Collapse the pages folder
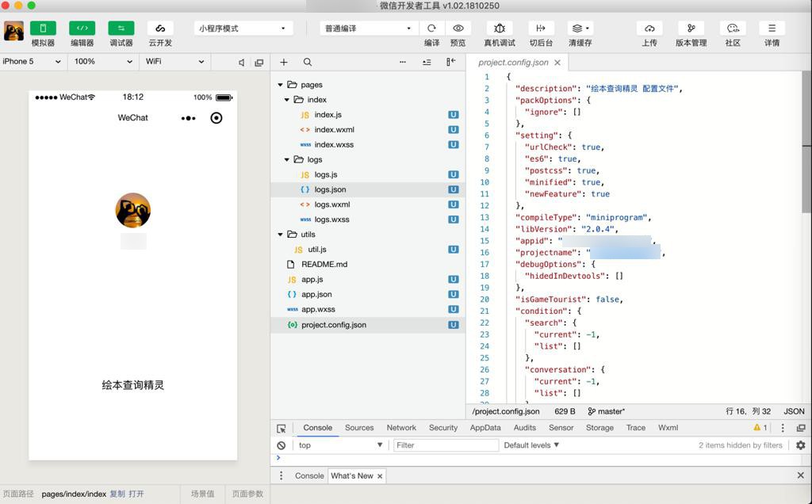The image size is (812, 504). (x=280, y=85)
